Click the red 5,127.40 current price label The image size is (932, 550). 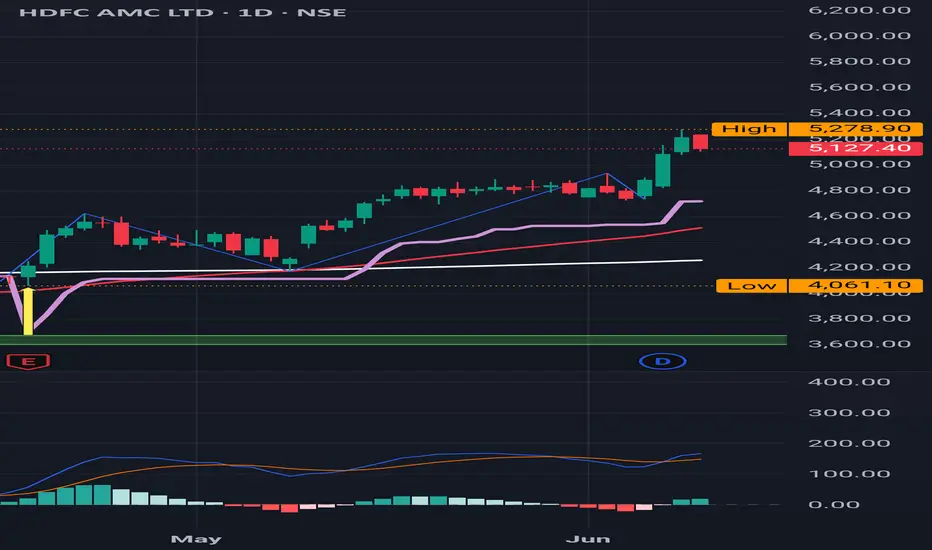tap(856, 149)
